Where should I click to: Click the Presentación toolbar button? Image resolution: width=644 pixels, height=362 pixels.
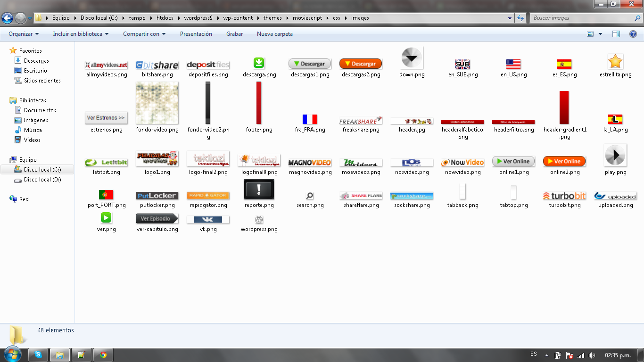pyautogui.click(x=196, y=34)
